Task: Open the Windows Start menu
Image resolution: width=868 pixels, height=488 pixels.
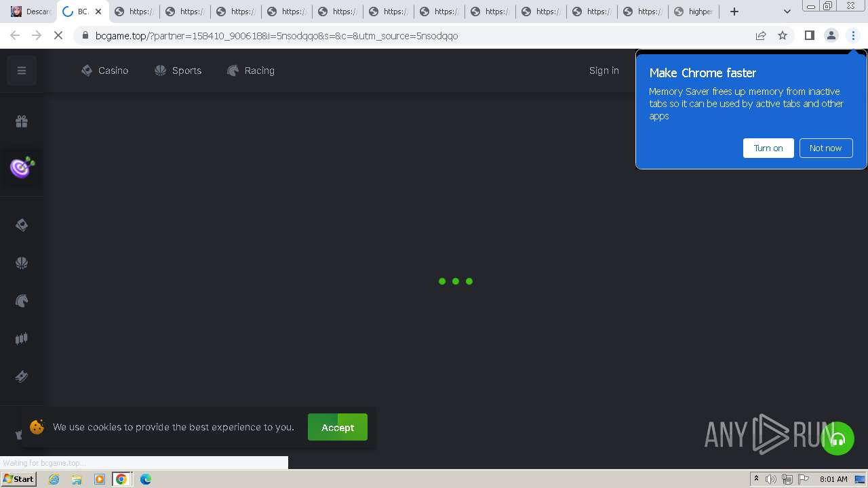Action: [x=18, y=479]
